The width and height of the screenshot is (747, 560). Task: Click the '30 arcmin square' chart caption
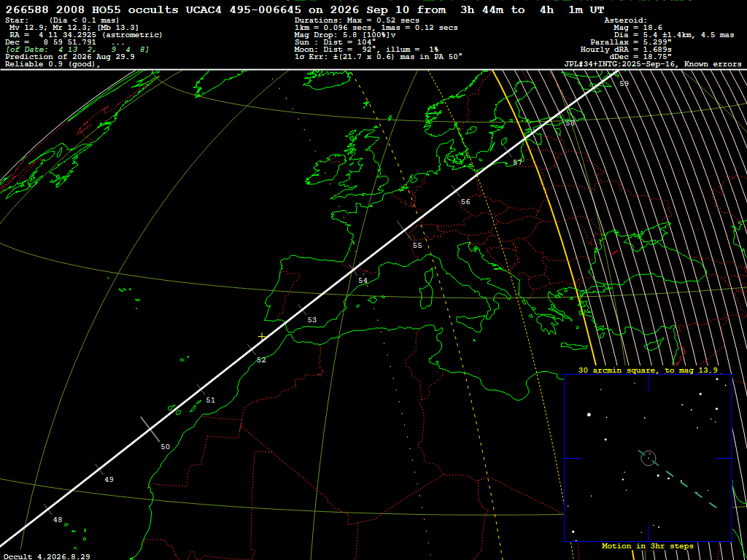(648, 370)
